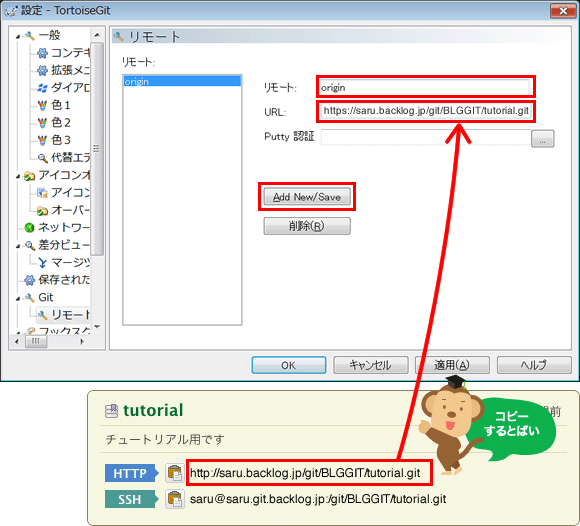The height and width of the screenshot is (526, 580).
Task: Click the Add New/Save button
Action: click(307, 197)
